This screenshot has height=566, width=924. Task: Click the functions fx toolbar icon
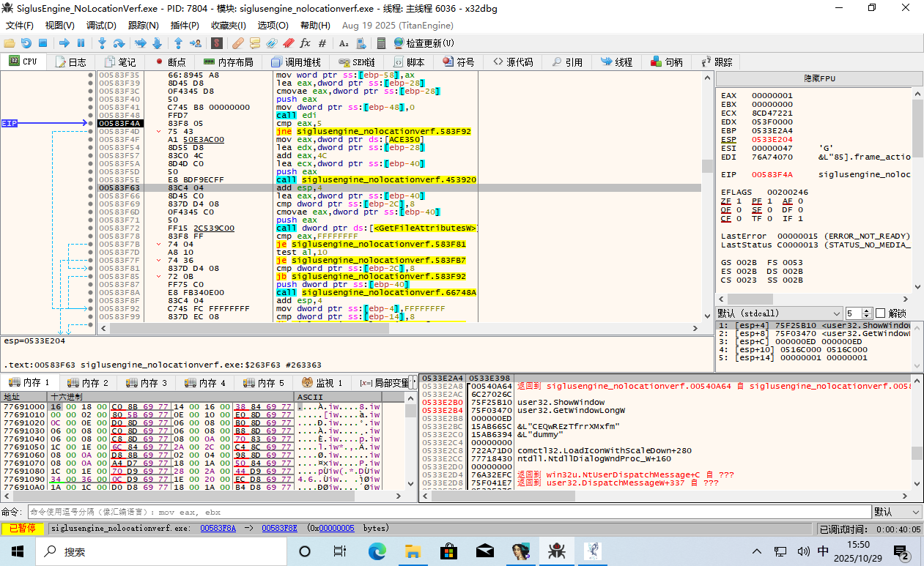[306, 43]
